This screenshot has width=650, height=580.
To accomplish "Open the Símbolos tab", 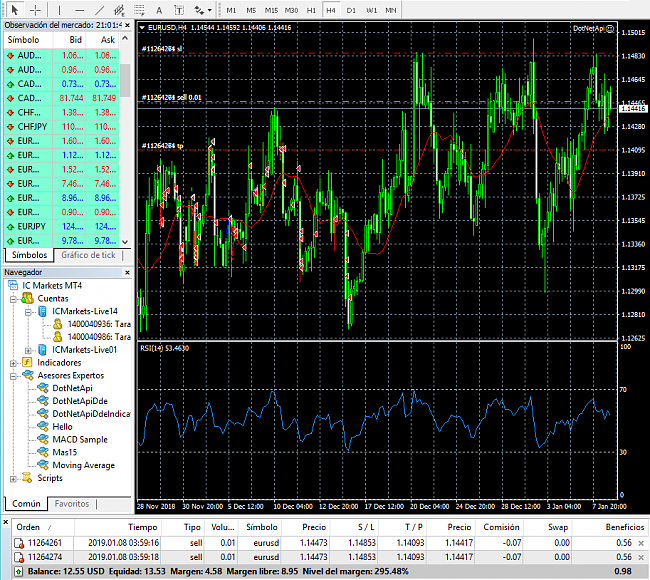I will pos(29,255).
